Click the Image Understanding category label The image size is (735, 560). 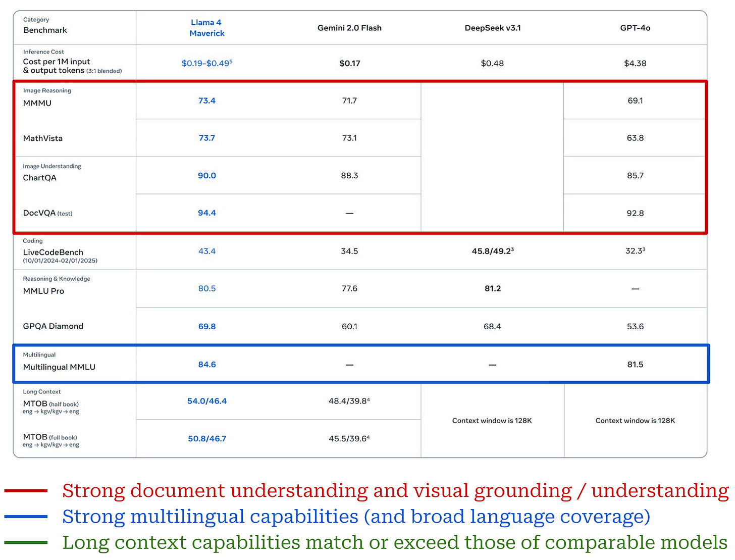pyautogui.click(x=52, y=166)
